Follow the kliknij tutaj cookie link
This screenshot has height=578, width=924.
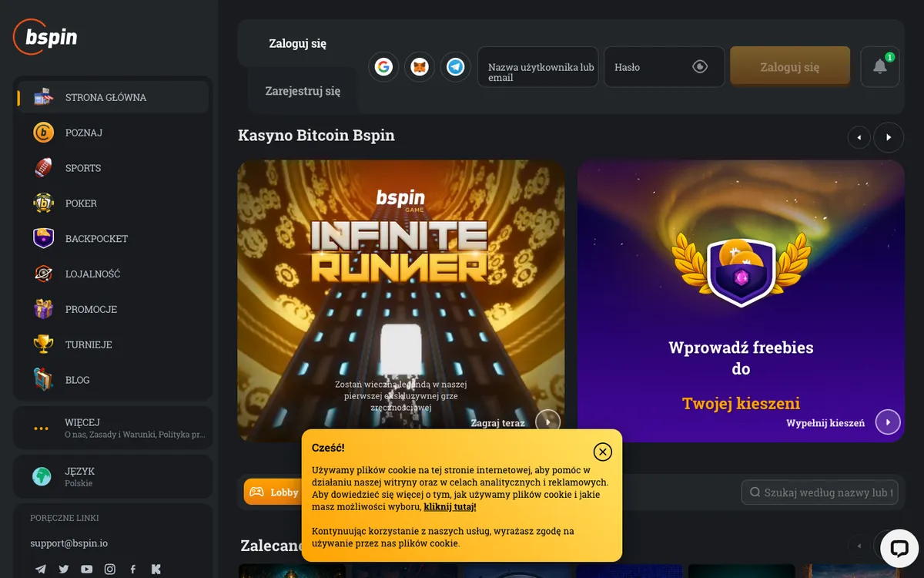450,506
